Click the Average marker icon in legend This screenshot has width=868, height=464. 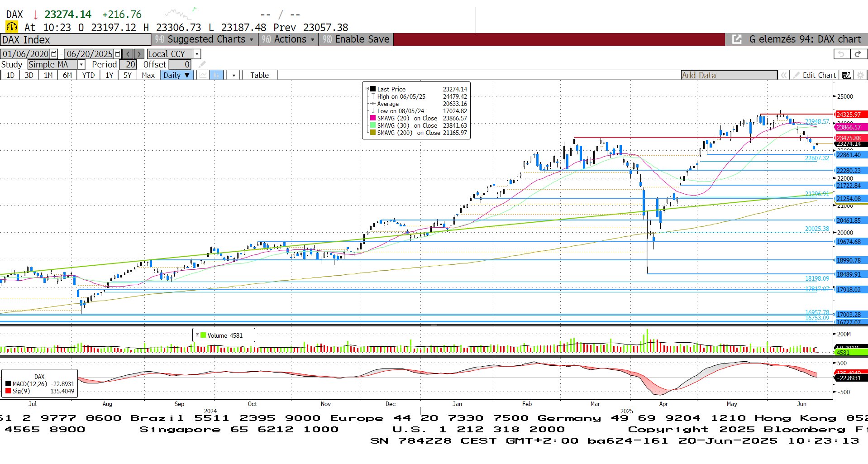point(373,104)
